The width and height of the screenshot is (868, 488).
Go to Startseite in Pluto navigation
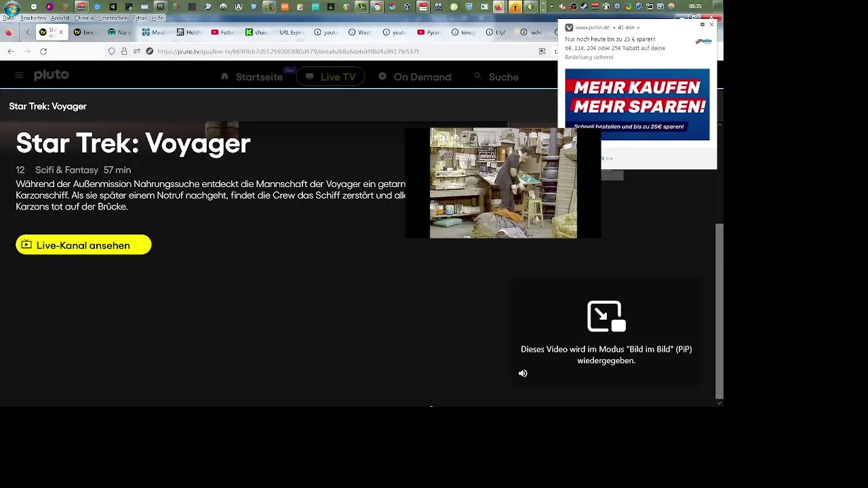click(252, 77)
